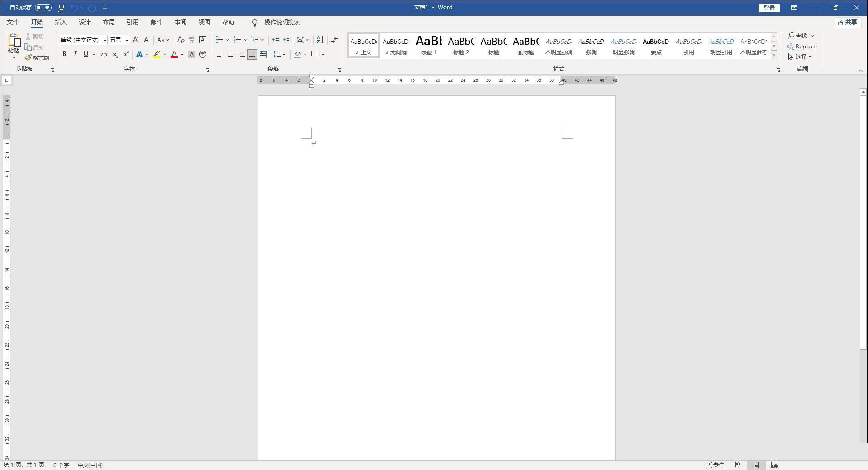Switch to the 插入 ribbon tab
The width and height of the screenshot is (868, 470).
tap(61, 22)
